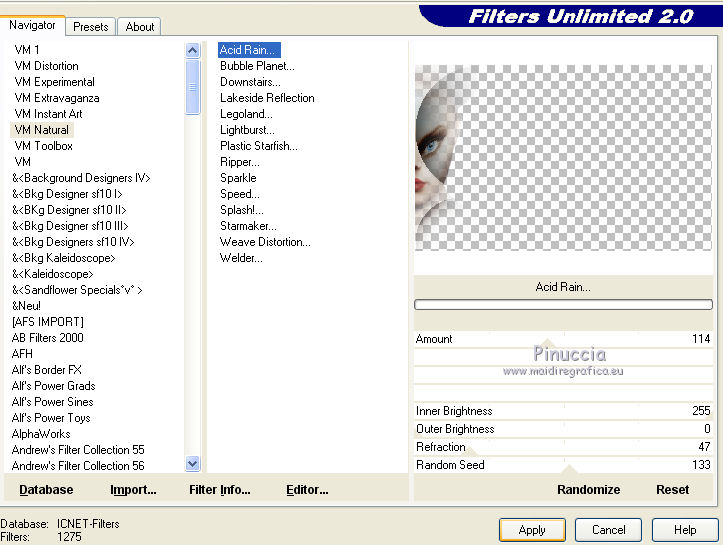Click the category list scroll-up arrow

193,50
